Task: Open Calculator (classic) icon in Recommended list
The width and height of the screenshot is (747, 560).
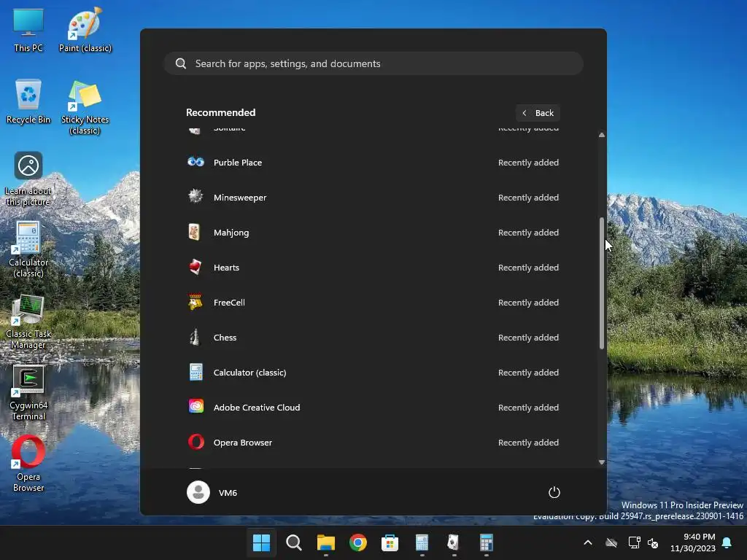Action: 196,372
